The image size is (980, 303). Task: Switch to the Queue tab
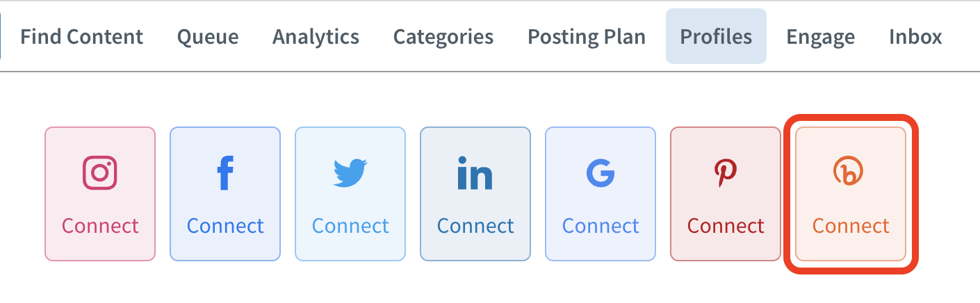coord(208,36)
